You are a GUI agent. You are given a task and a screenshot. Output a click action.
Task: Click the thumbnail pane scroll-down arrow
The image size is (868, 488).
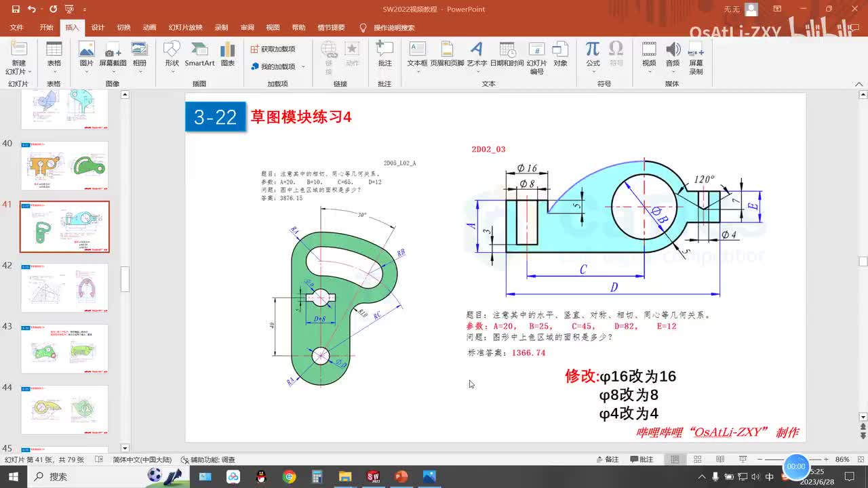(125, 448)
